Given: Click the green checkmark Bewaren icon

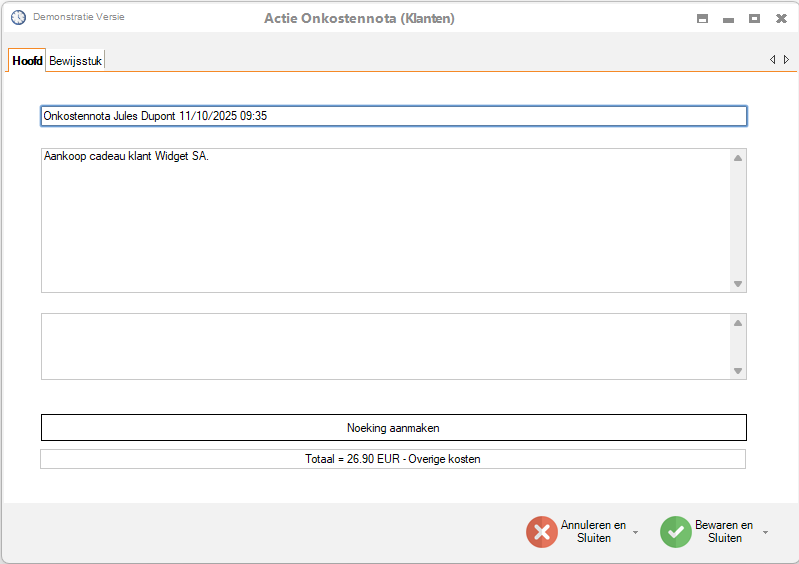Looking at the screenshot, I should [676, 532].
